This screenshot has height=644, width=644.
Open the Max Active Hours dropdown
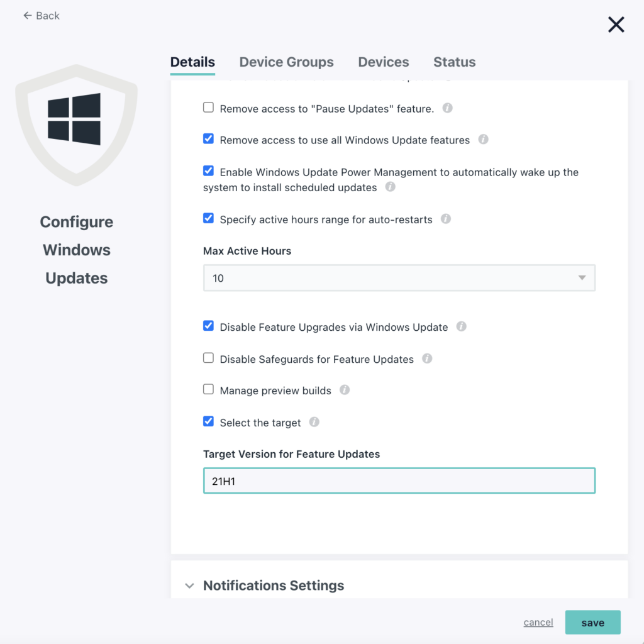pyautogui.click(x=399, y=278)
